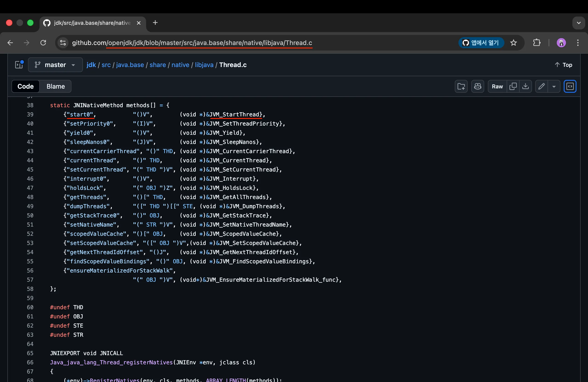This screenshot has width=588, height=382.
Task: Click the github.com address bar
Action: click(x=192, y=43)
